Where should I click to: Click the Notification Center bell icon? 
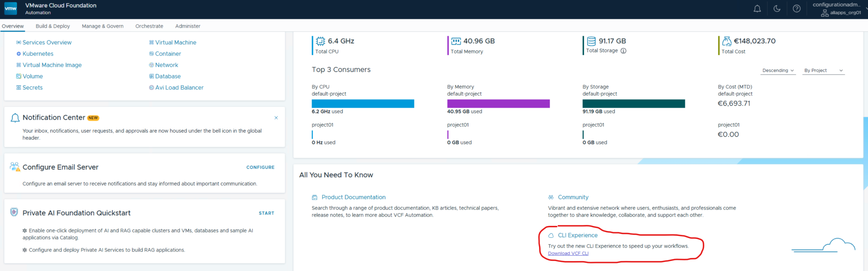click(15, 118)
